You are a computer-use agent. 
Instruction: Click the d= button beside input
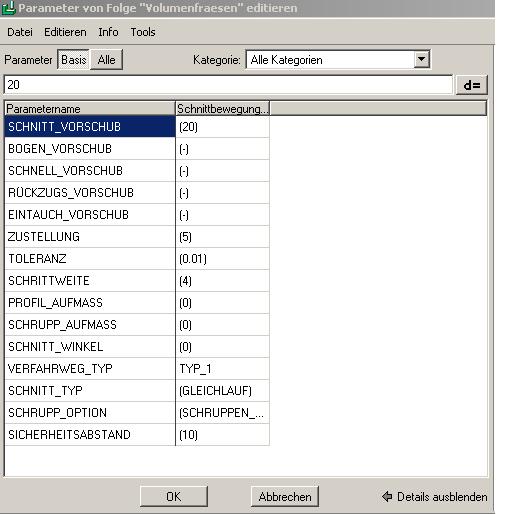click(x=472, y=85)
